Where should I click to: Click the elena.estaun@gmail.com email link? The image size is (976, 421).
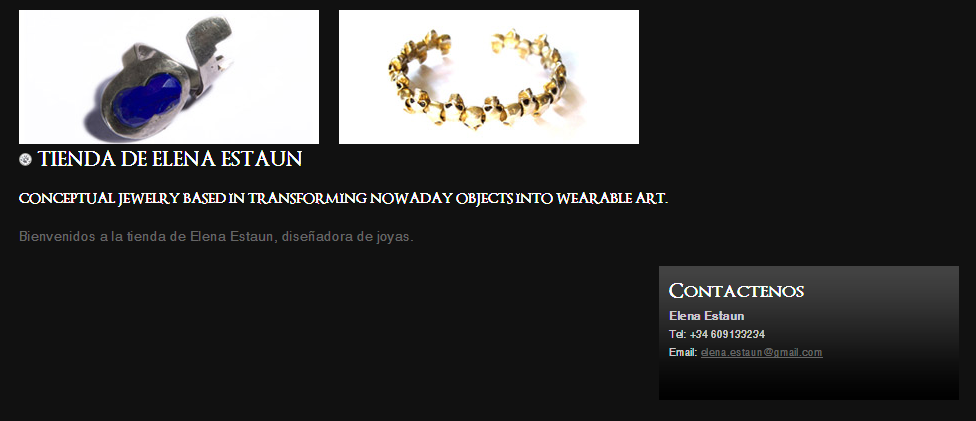pos(761,352)
